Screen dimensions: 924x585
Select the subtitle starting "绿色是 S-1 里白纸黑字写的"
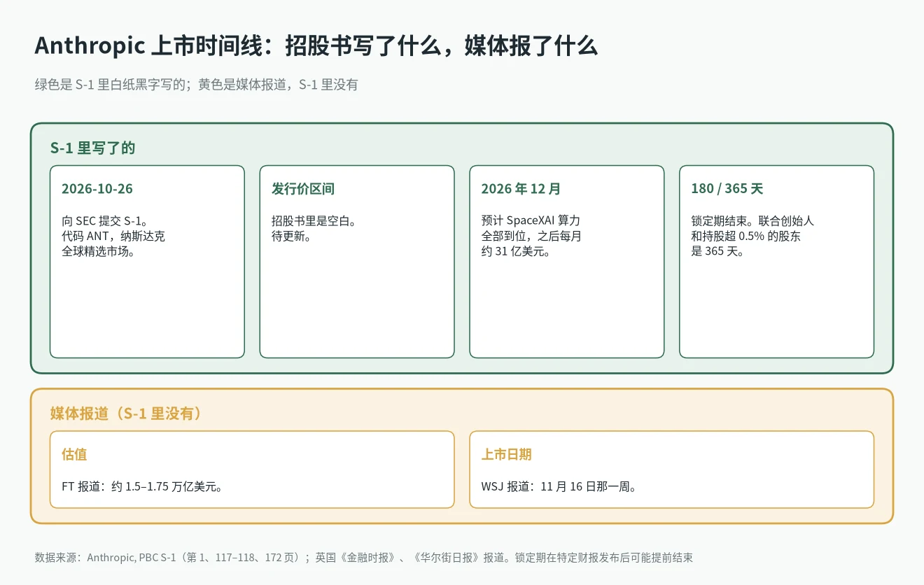coord(197,85)
